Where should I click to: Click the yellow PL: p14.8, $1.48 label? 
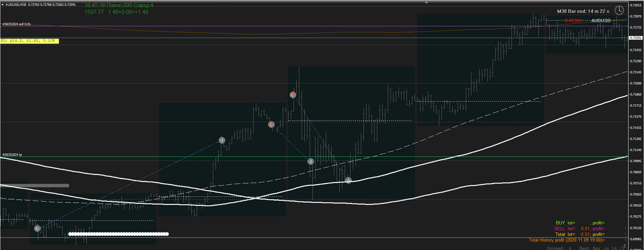(29, 40)
